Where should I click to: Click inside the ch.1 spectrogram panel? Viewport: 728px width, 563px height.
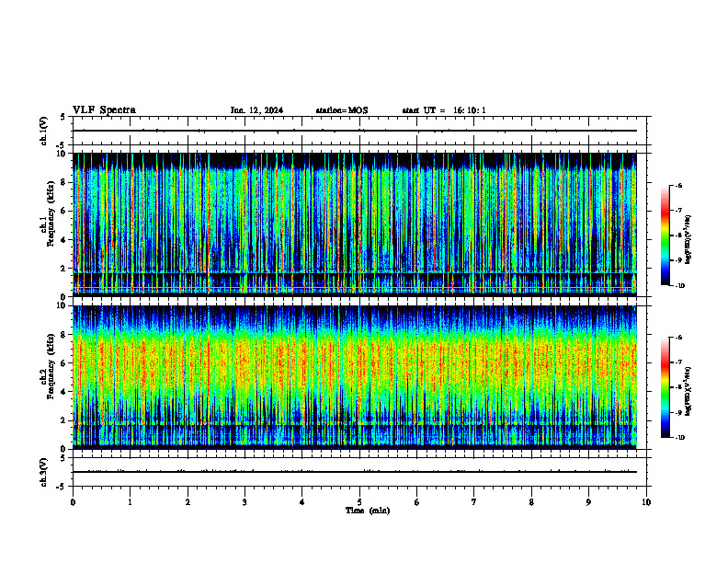tap(355, 224)
